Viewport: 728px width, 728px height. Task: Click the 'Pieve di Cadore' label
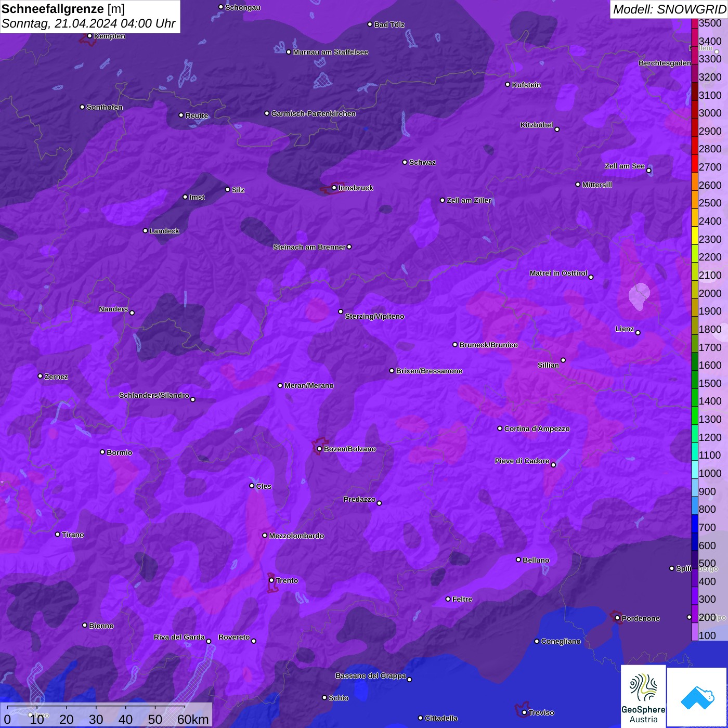522,461
